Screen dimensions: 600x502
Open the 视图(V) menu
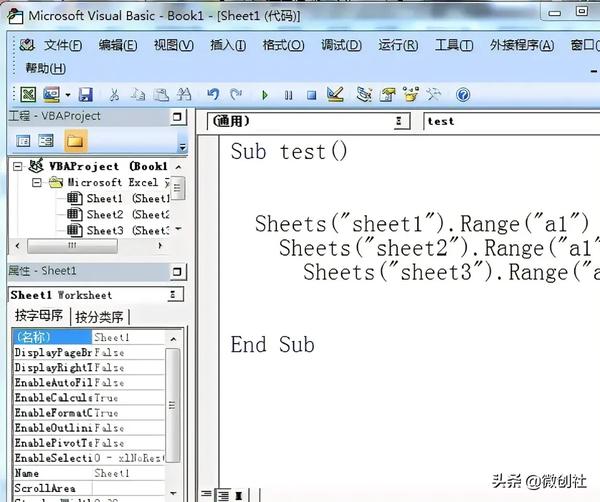tap(173, 46)
